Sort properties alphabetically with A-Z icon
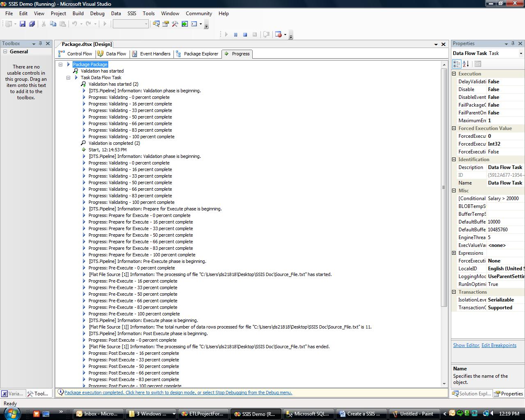 tap(466, 64)
